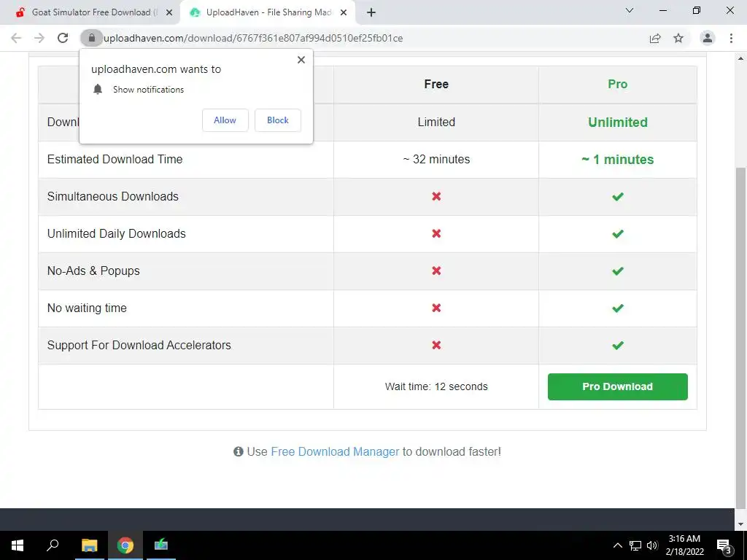The width and height of the screenshot is (747, 560).
Task: Click the green check for Unlimited Daily Downloads
Action: point(617,234)
